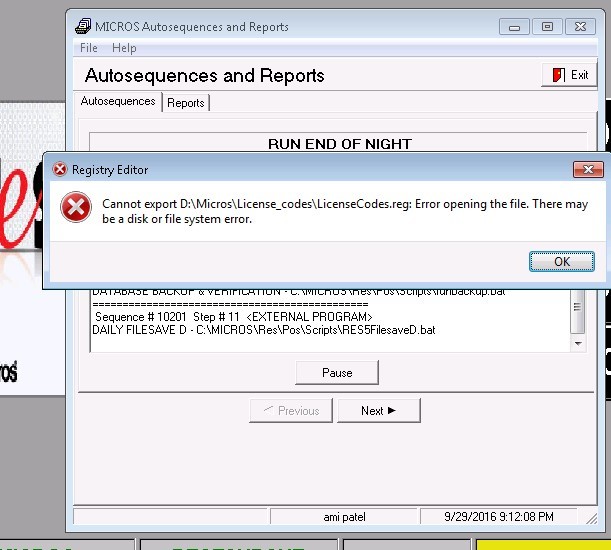Click the date and time status entry
This screenshot has height=550, width=611.
click(x=499, y=517)
